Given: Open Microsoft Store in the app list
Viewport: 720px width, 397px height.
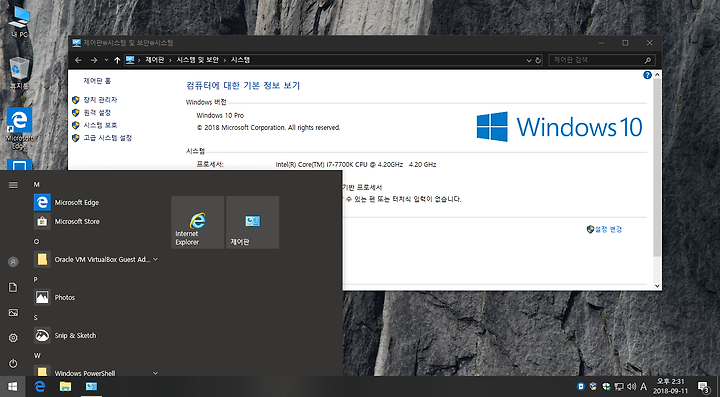Looking at the screenshot, I should point(96,221).
